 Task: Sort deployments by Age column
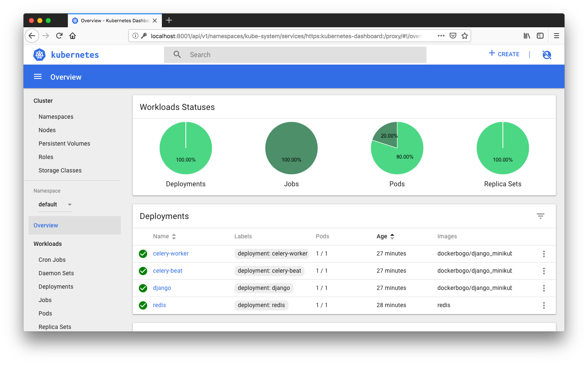point(385,237)
